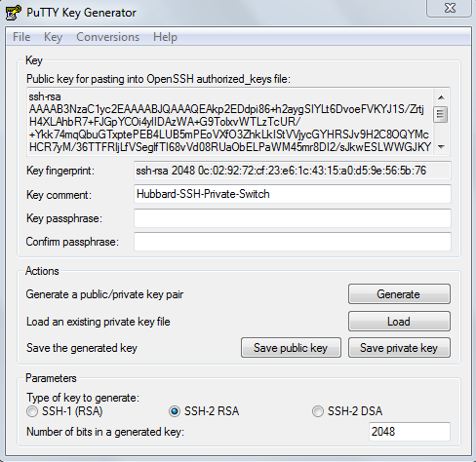476x462 pixels.
Task: Open the File menu
Action: [21, 37]
